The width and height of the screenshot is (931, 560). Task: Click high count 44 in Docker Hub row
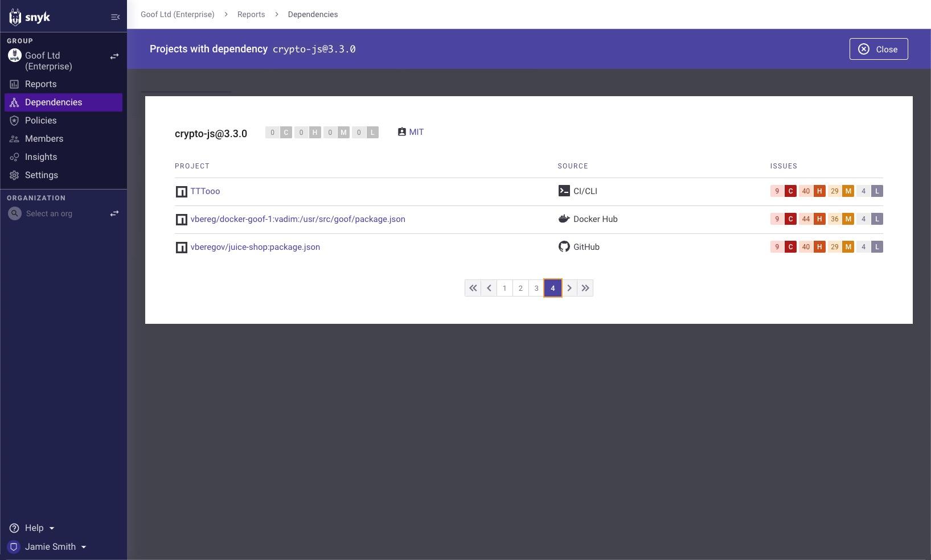pos(806,219)
